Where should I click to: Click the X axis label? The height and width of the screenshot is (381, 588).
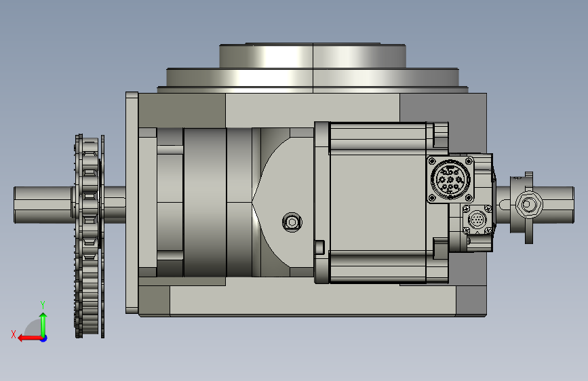(x=14, y=334)
